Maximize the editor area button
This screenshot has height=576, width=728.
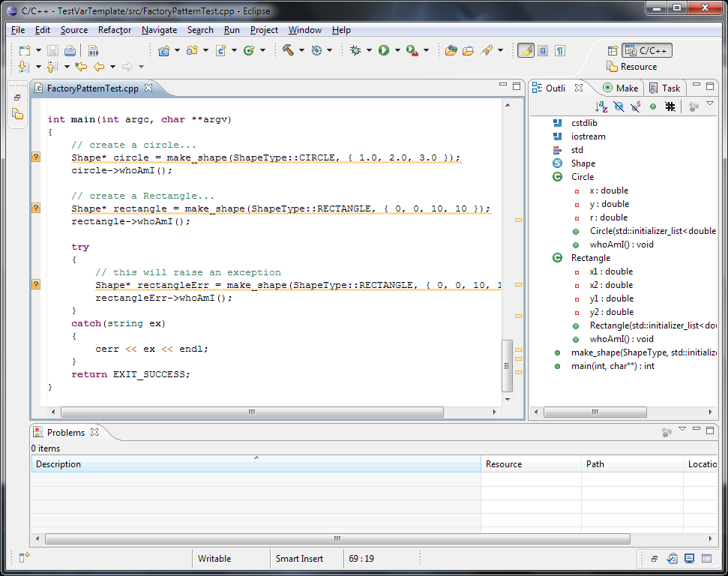517,86
